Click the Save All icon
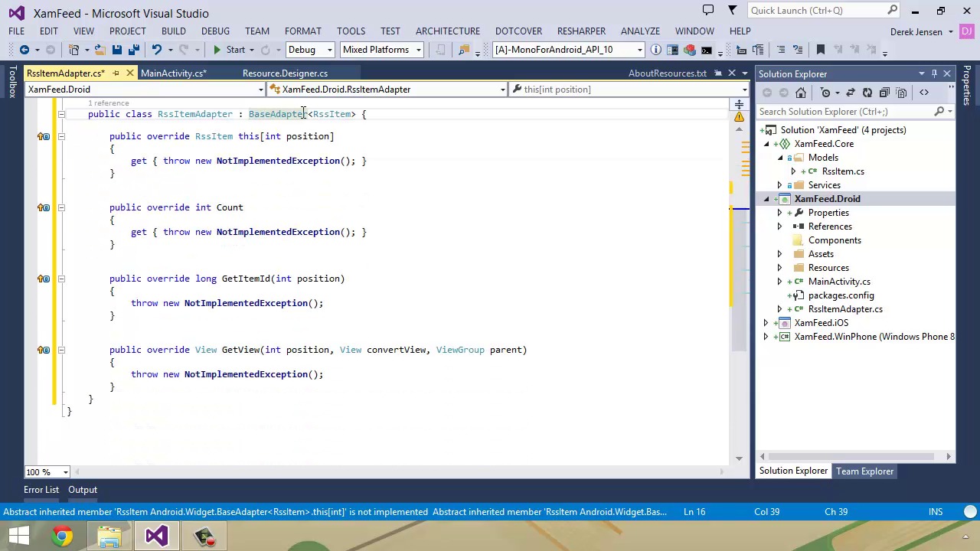 tap(133, 50)
